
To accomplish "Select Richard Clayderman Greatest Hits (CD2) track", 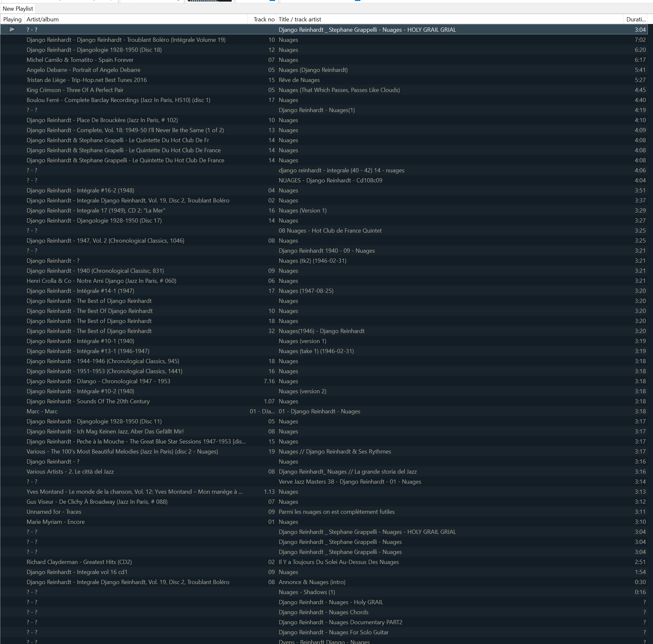I will tap(79, 562).
